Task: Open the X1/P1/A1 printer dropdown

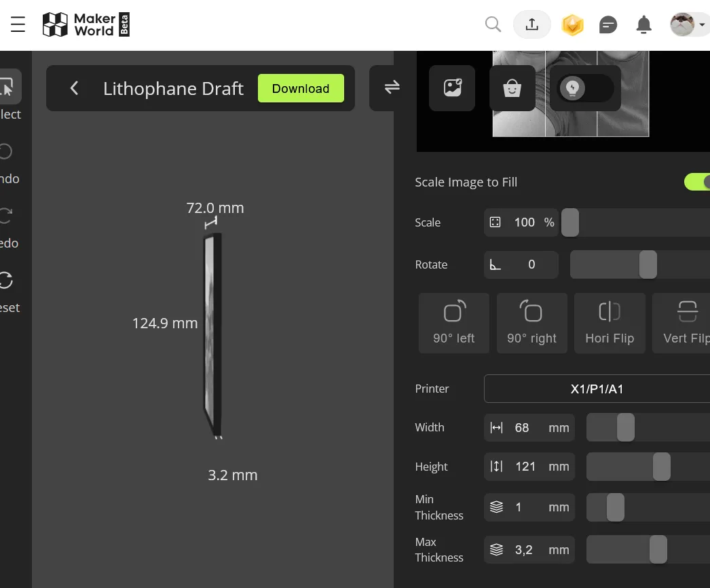Action: pyautogui.click(x=597, y=389)
